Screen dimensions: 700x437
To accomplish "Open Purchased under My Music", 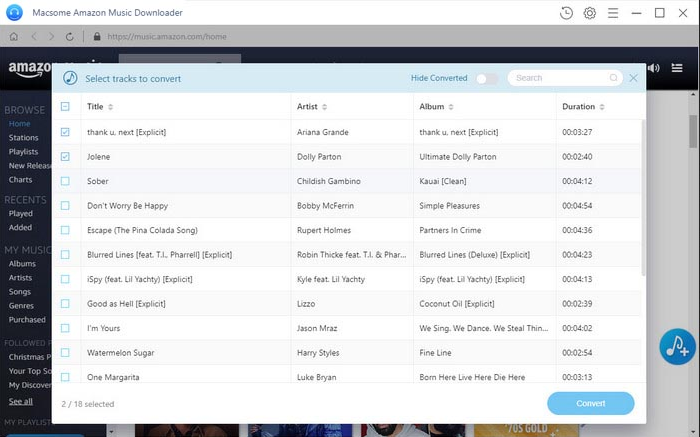I will [x=27, y=320].
